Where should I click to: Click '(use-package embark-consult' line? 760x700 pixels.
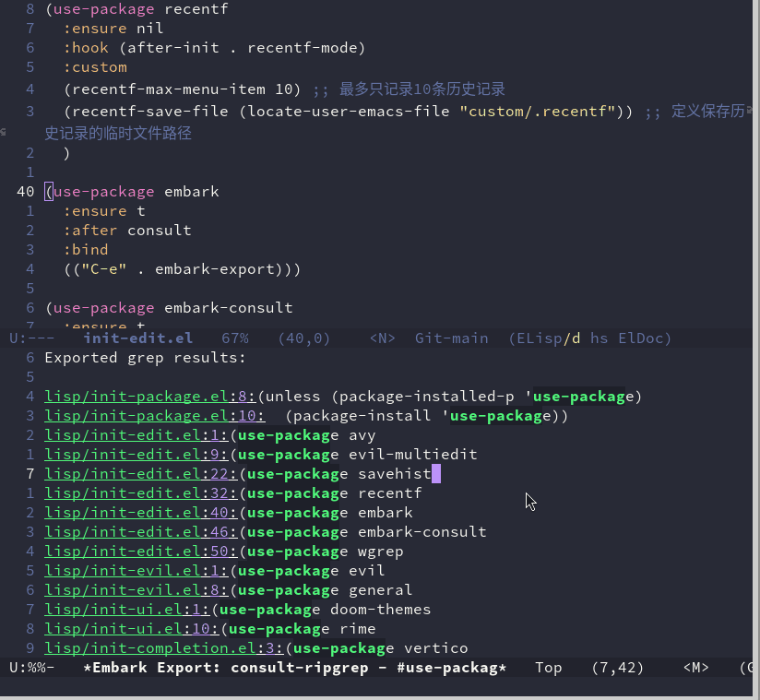click(x=169, y=308)
